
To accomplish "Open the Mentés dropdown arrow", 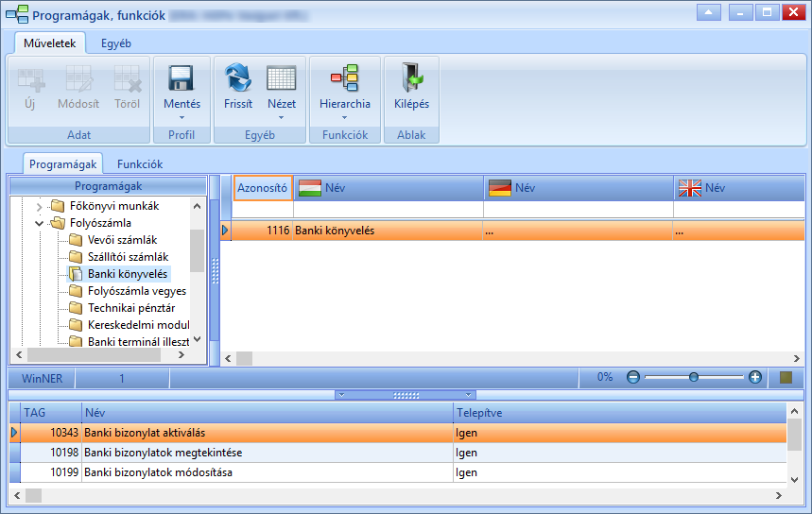I will [x=181, y=117].
